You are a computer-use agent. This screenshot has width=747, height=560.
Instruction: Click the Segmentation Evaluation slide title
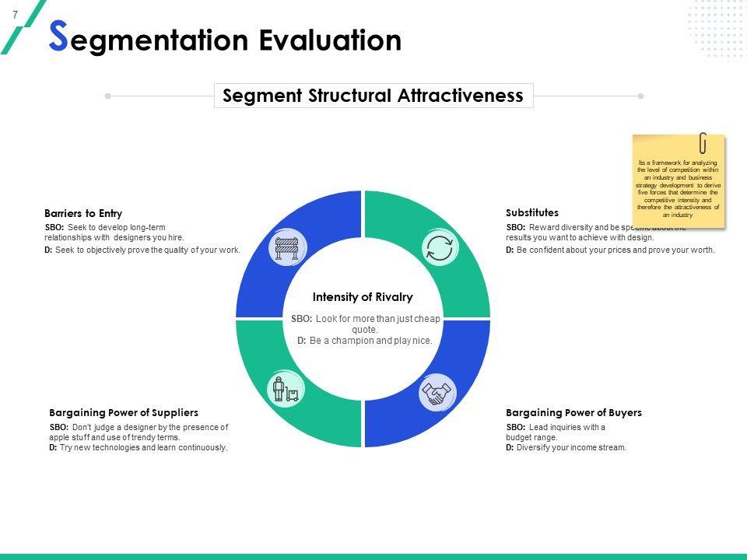226,38
